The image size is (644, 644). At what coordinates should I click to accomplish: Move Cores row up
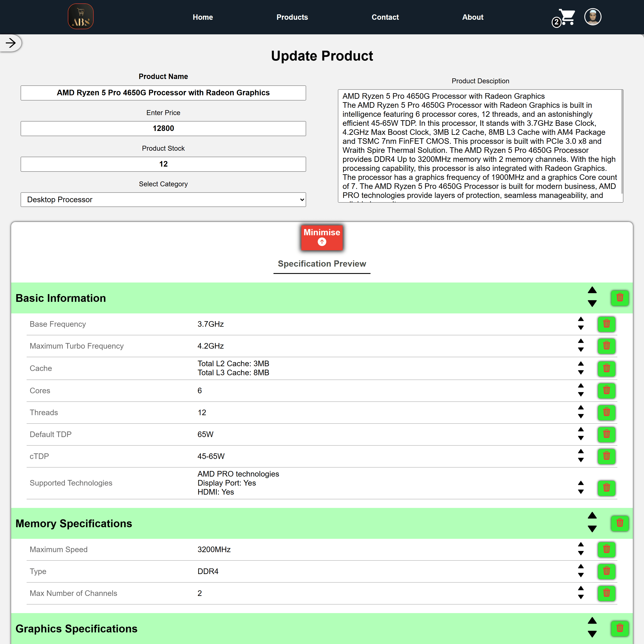(x=581, y=386)
